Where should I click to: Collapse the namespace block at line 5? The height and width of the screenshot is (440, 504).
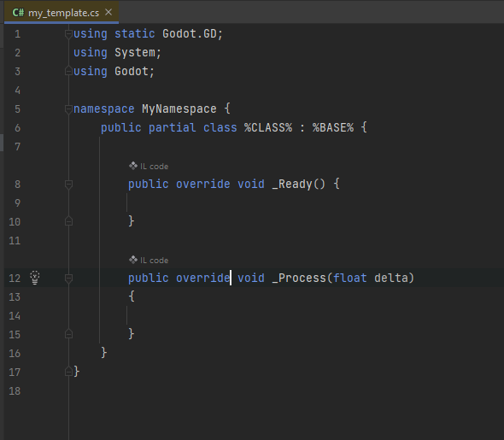point(68,109)
